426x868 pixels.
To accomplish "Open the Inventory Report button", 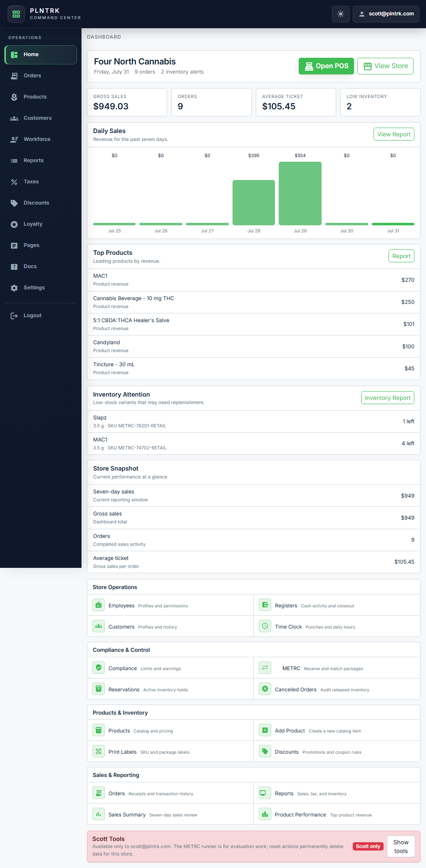I will point(388,398).
